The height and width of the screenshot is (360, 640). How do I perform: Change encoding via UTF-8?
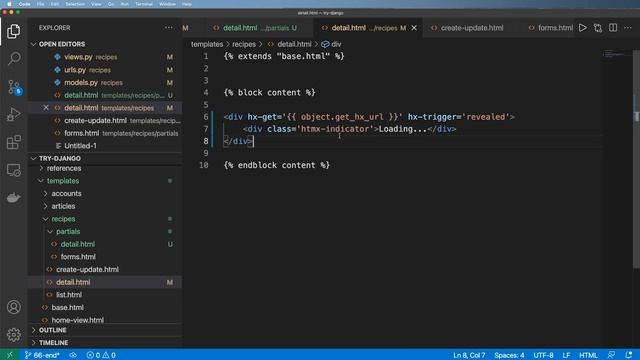click(x=543, y=355)
